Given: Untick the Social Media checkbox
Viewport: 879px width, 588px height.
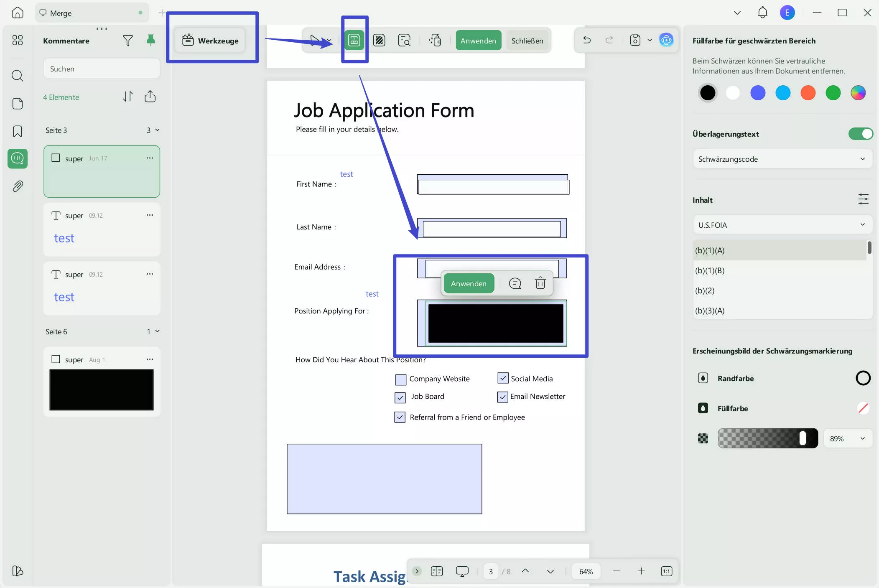Looking at the screenshot, I should click(503, 378).
